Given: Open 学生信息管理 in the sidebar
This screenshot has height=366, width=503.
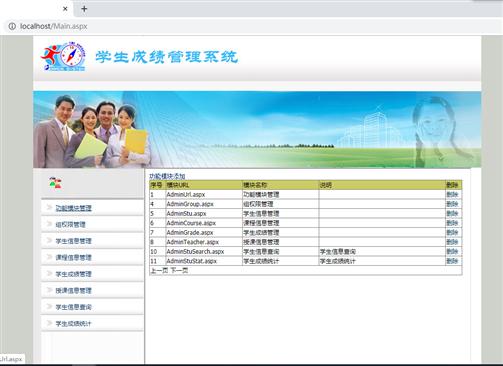Looking at the screenshot, I should (x=73, y=241).
